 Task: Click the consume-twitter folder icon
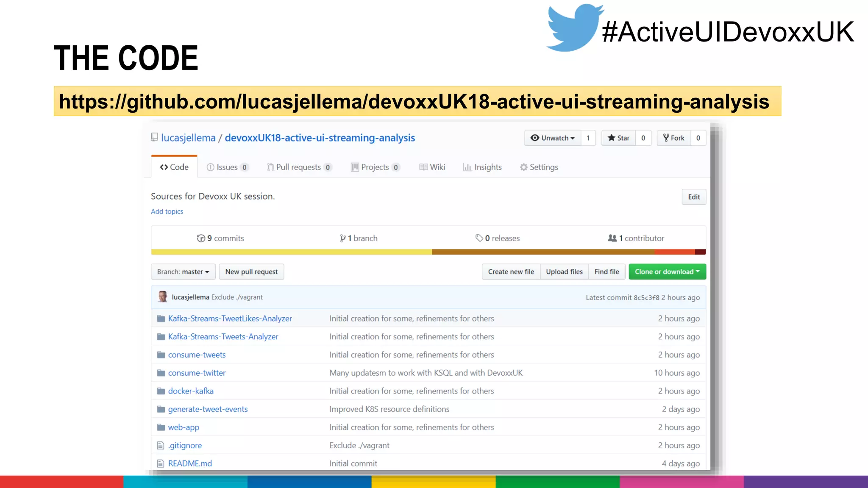[x=161, y=373]
